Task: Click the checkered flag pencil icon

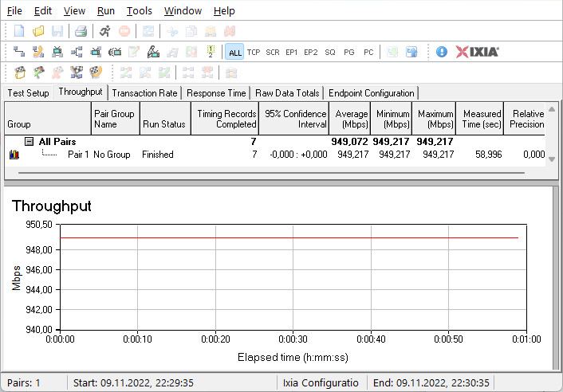Action: (x=39, y=73)
